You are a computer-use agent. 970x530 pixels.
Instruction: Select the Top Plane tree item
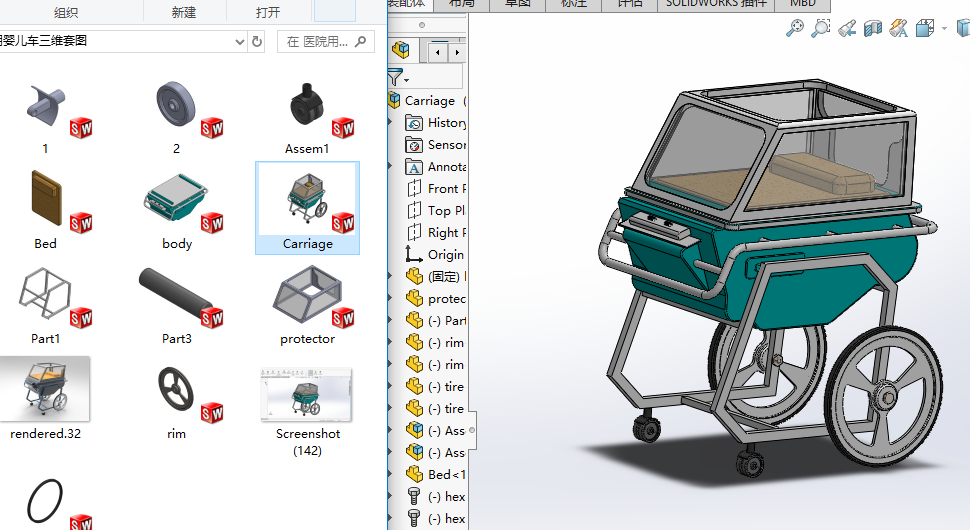tap(445, 211)
